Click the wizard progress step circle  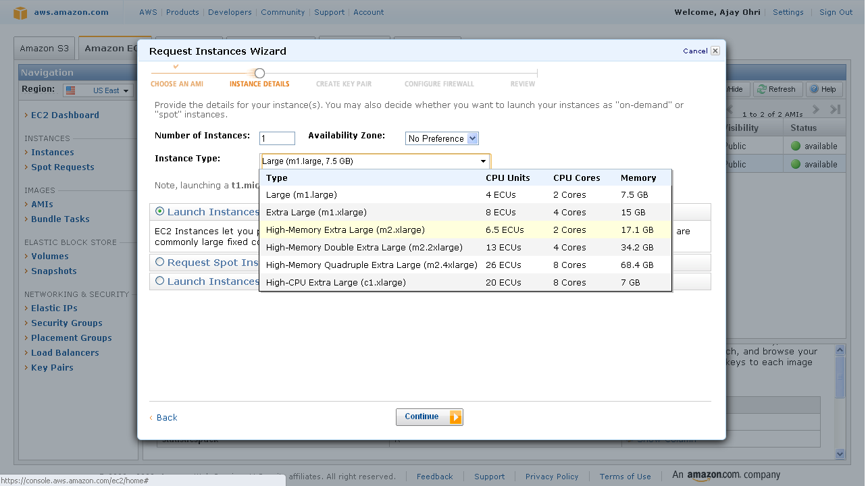coord(259,73)
